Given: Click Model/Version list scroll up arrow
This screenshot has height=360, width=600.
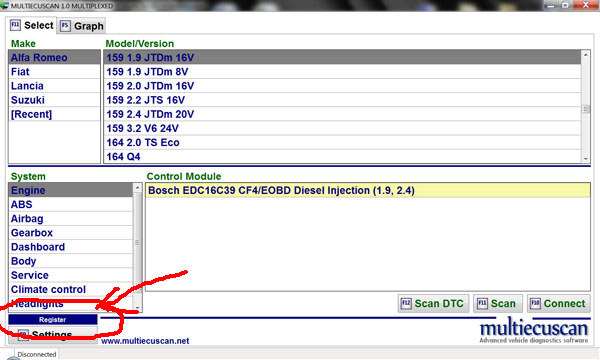Looking at the screenshot, I should pos(585,55).
